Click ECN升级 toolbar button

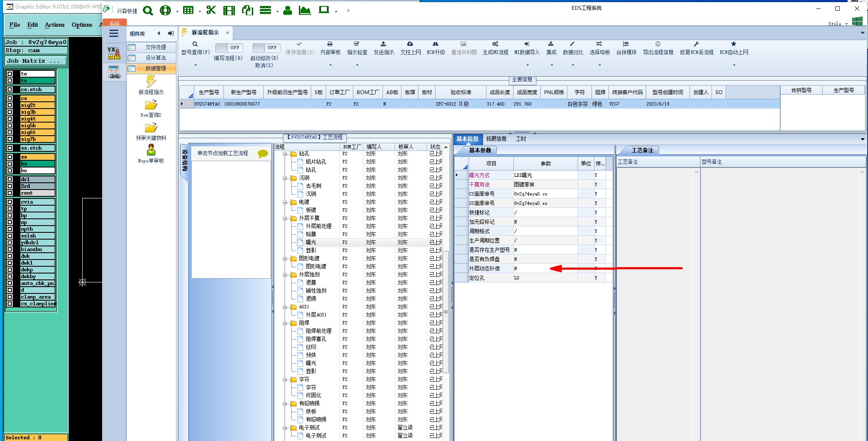[x=435, y=48]
